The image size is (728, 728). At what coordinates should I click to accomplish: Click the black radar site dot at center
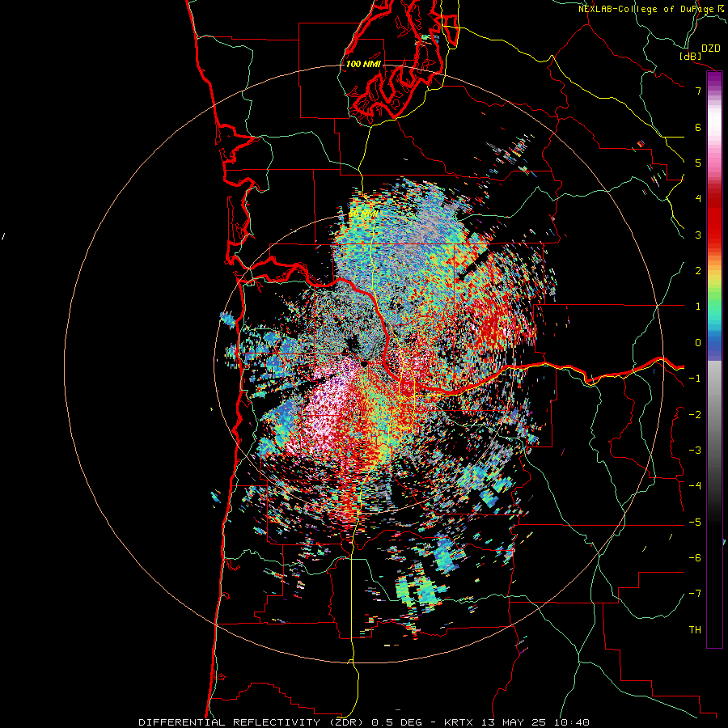365,364
